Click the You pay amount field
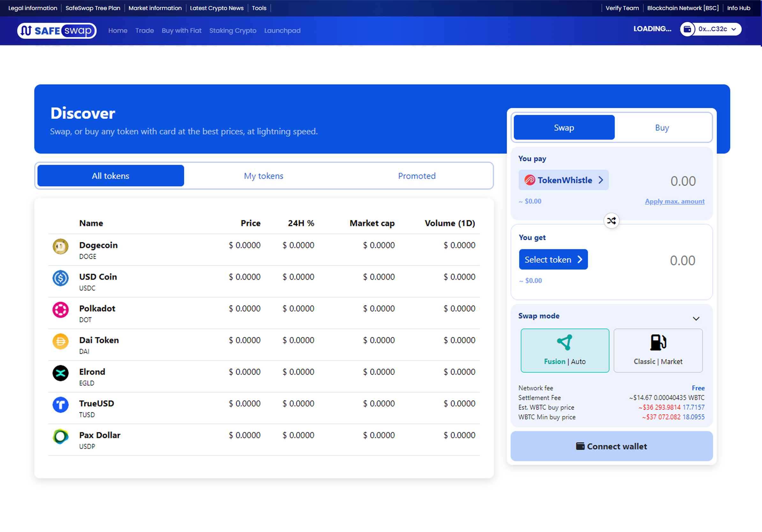This screenshot has width=762, height=532. [x=683, y=181]
